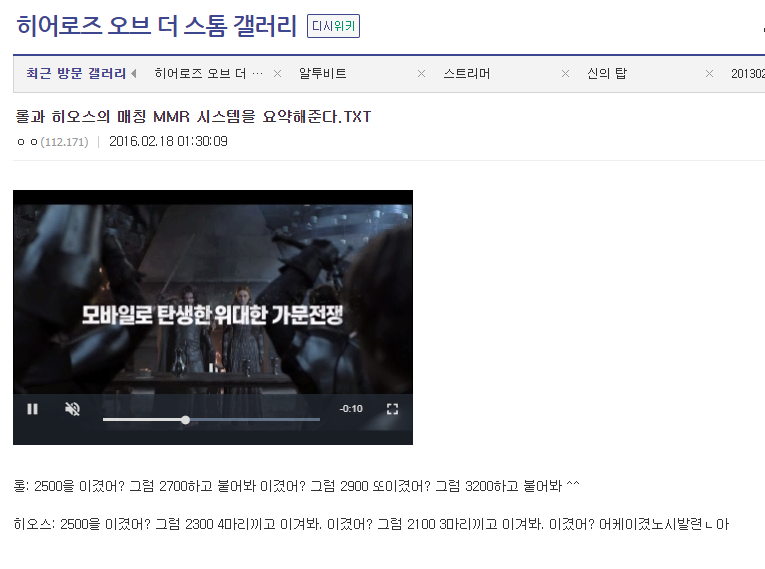The width and height of the screenshot is (765, 569).
Task: Remove 신의 탑 from recent galleries
Action: (x=709, y=74)
